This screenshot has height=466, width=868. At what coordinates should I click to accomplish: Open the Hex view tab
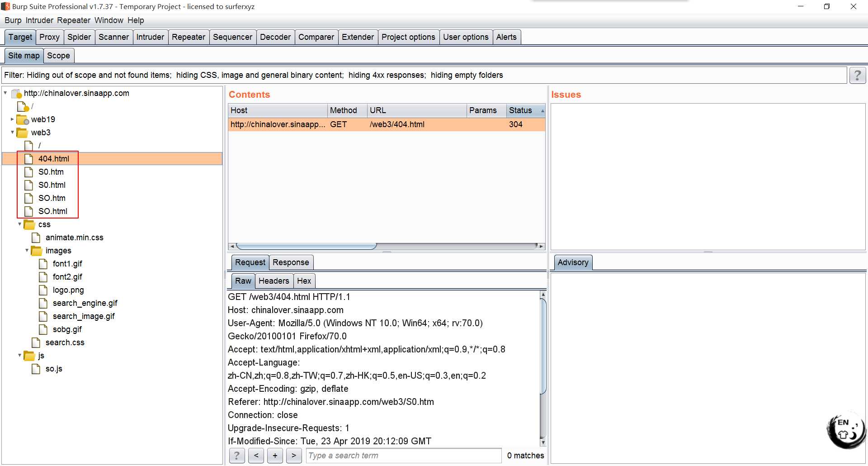(304, 281)
